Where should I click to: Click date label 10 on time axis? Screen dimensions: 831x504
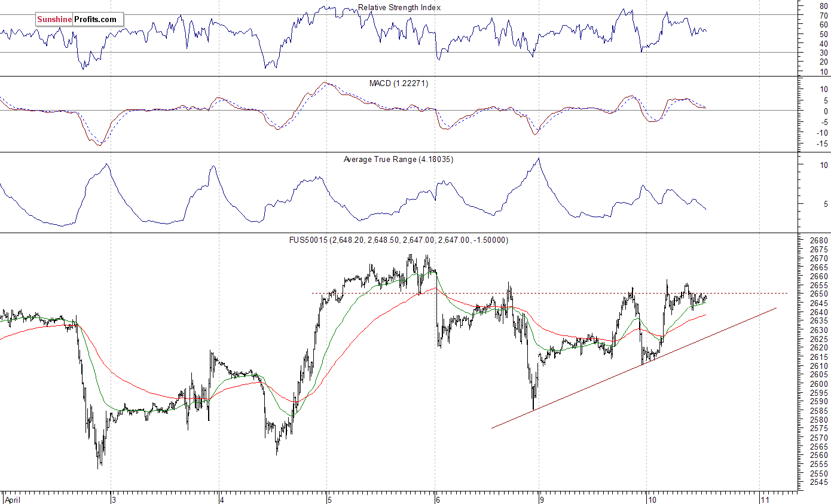pos(651,499)
